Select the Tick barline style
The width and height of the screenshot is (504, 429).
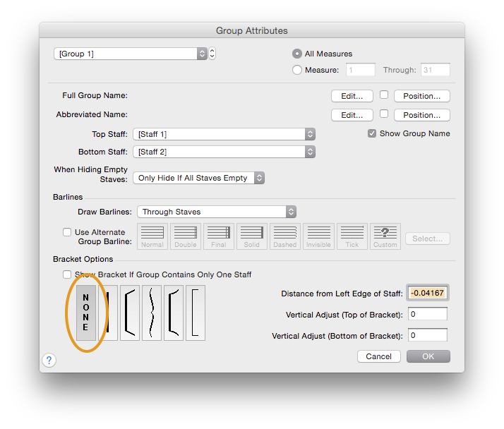352,236
